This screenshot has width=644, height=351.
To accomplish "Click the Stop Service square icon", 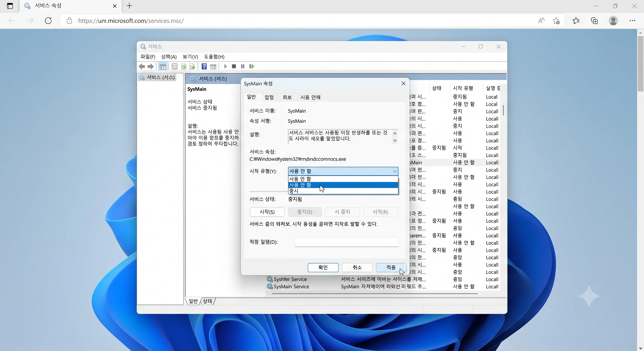I will pos(234,66).
